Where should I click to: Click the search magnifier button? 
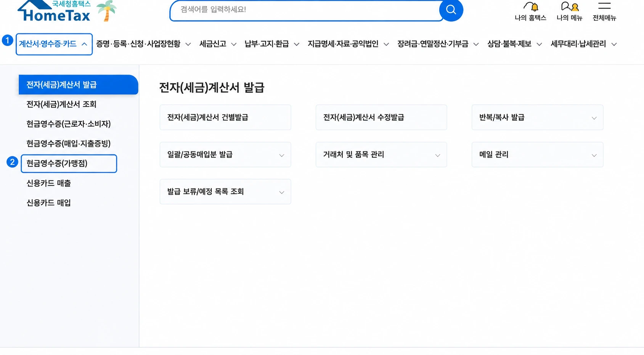coord(451,10)
